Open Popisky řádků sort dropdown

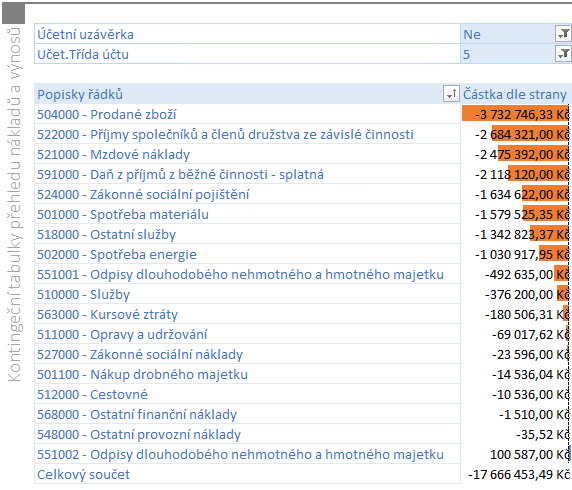pos(451,94)
